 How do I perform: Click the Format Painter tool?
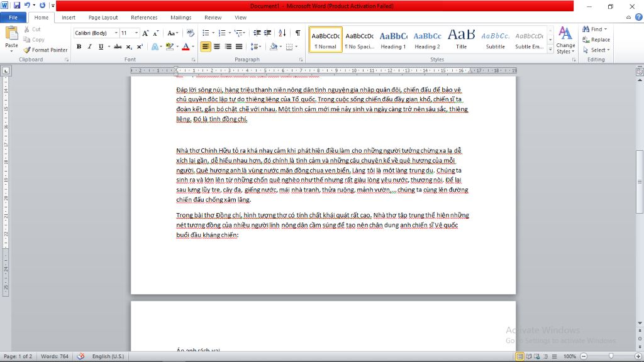pyautogui.click(x=45, y=50)
